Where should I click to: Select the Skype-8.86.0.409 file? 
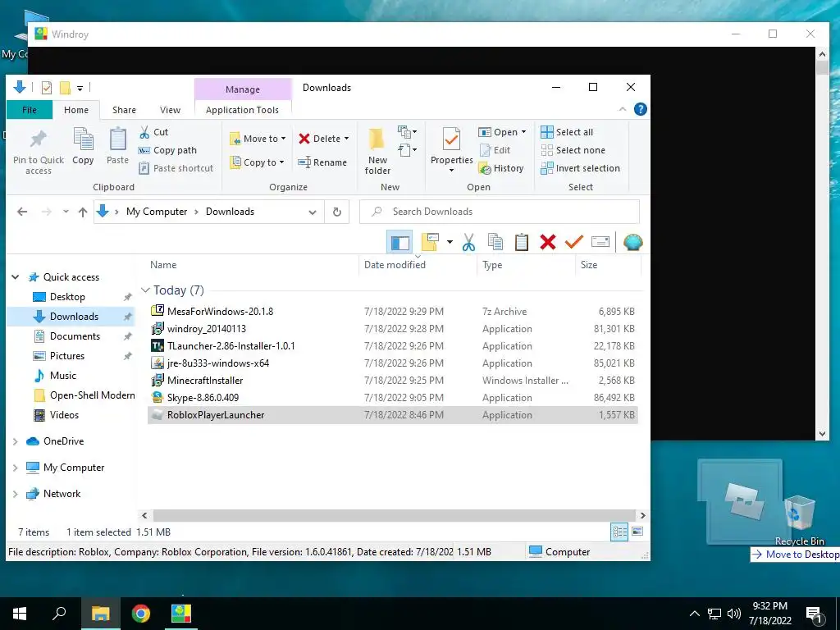(x=203, y=398)
